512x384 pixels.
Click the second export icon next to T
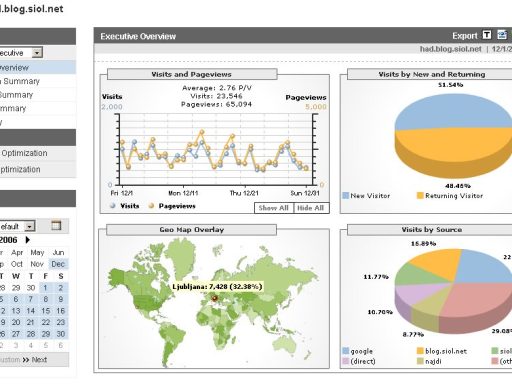click(x=502, y=35)
